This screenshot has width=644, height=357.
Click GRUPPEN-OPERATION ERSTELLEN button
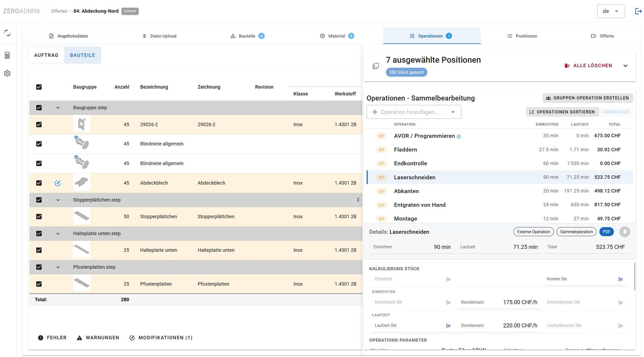(588, 98)
